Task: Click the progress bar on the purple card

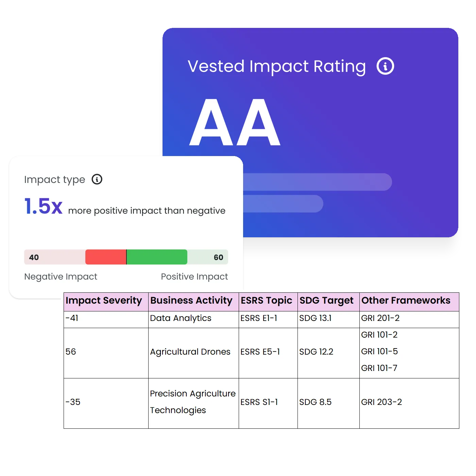Action: [316, 182]
